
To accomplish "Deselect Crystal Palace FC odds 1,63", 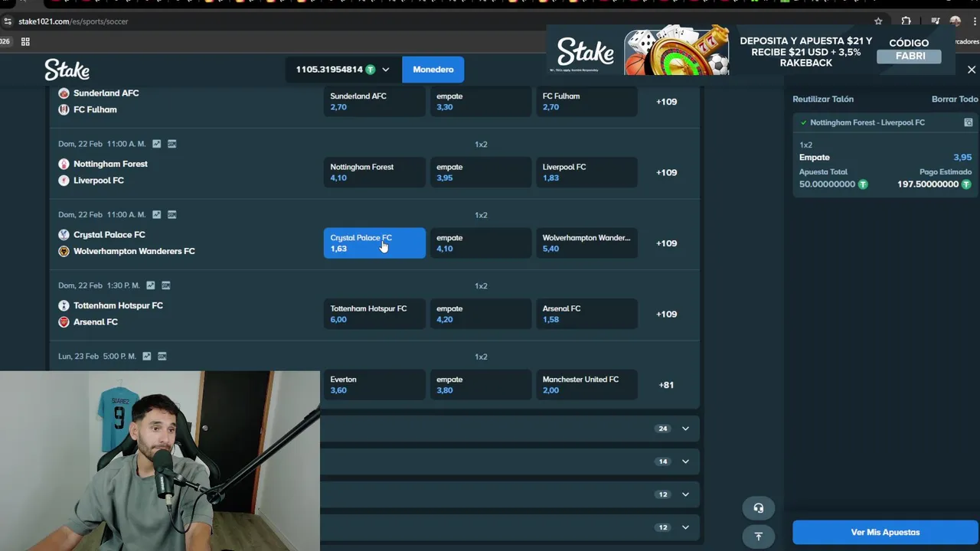I will (x=374, y=243).
